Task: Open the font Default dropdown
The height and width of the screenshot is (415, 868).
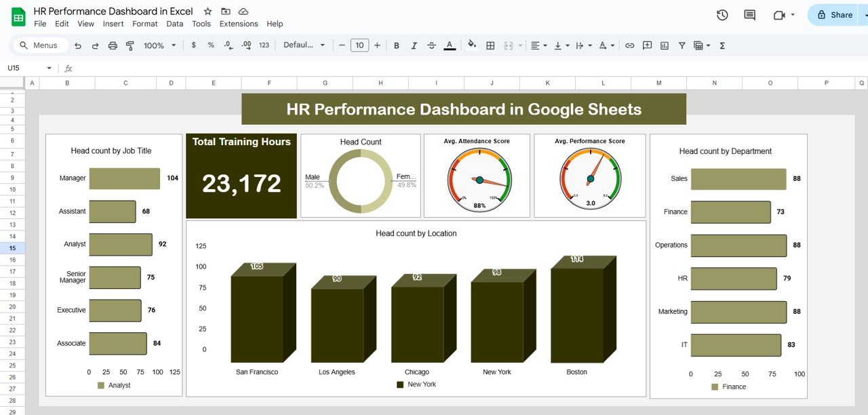Action: point(304,45)
